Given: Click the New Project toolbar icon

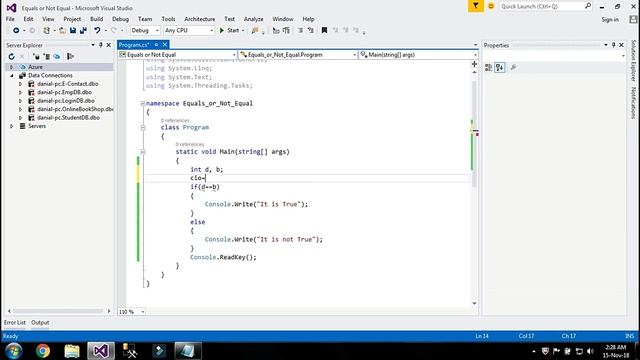Looking at the screenshot, I should pyautogui.click(x=47, y=31).
